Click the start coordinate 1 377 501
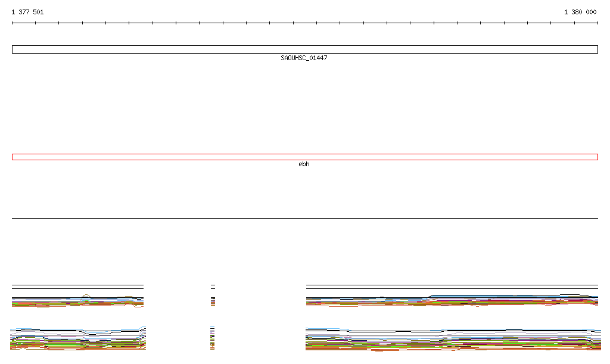The image size is (610, 364). [x=27, y=12]
